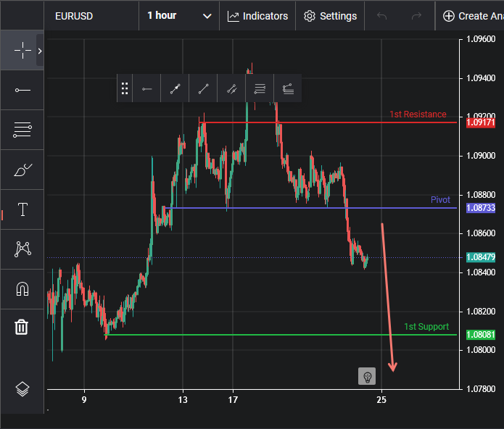
Task: Select the horizontal line drawing tool
Action: (22, 91)
